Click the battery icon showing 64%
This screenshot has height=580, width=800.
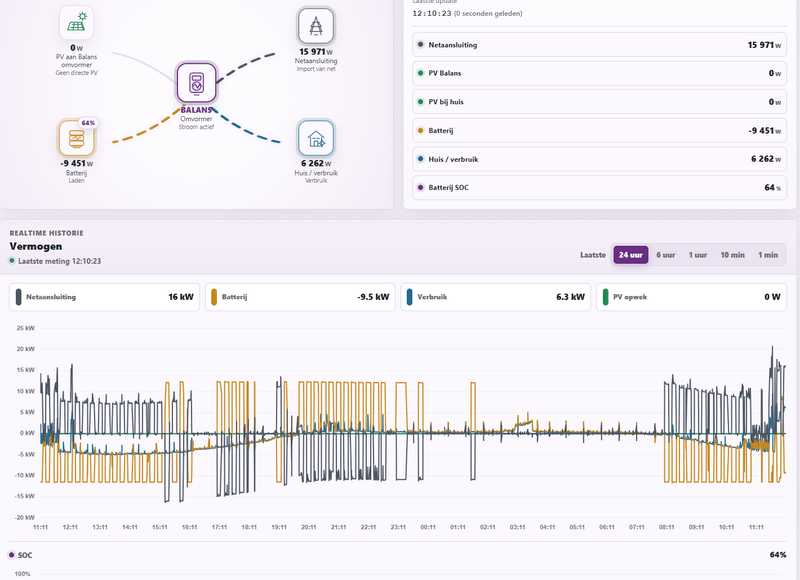coord(77,138)
